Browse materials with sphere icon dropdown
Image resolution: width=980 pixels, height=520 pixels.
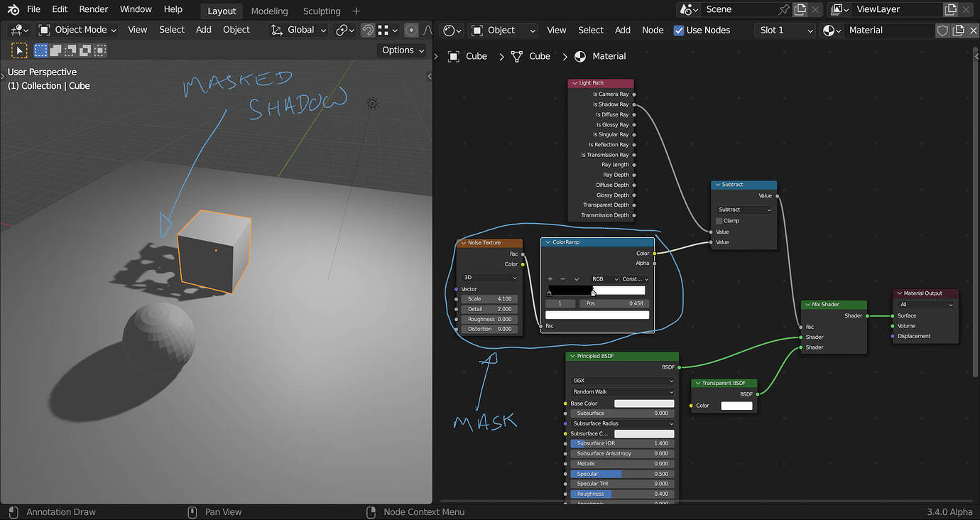pyautogui.click(x=832, y=30)
